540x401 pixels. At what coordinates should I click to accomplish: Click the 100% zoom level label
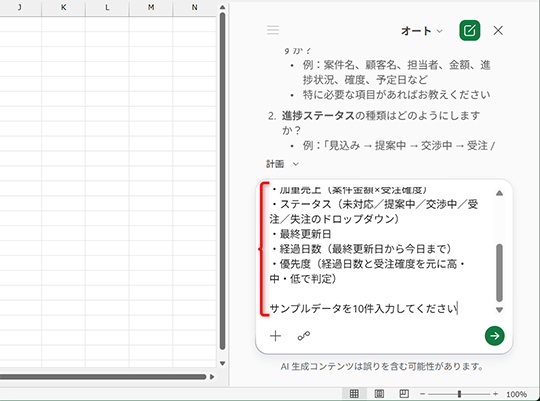point(517,394)
